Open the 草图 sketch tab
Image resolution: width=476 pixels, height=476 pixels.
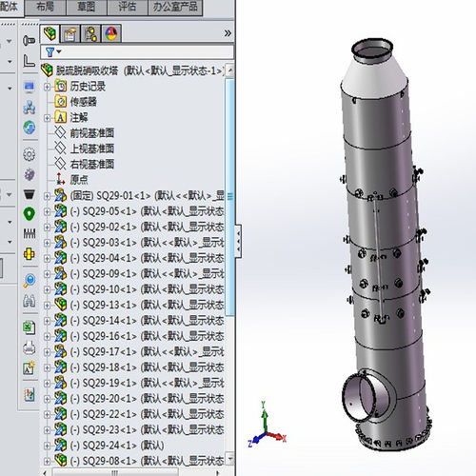tap(87, 7)
